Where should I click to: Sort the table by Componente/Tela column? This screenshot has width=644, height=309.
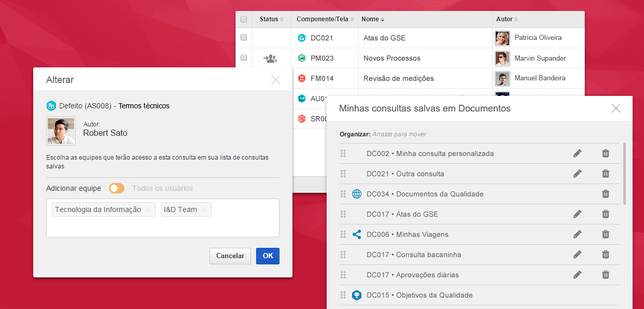[x=325, y=19]
